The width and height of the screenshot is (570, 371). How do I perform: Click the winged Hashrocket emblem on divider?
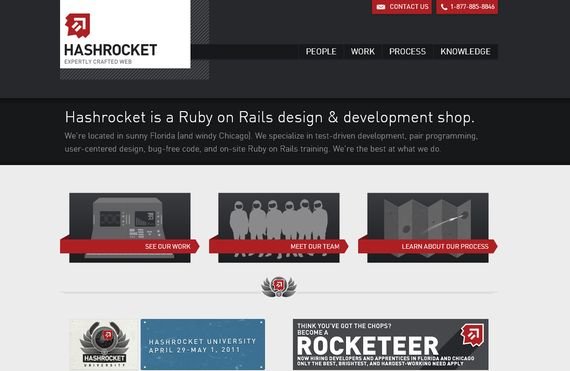(x=279, y=287)
